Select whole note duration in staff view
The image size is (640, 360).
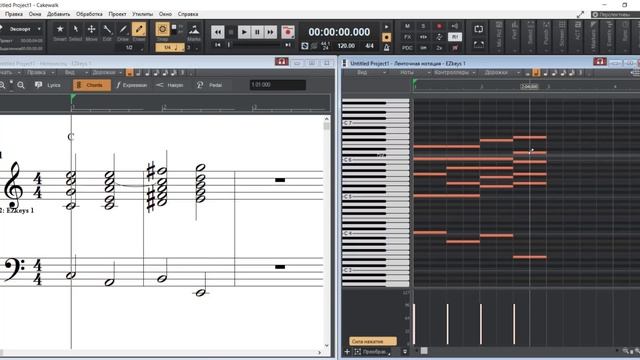[x=129, y=73]
